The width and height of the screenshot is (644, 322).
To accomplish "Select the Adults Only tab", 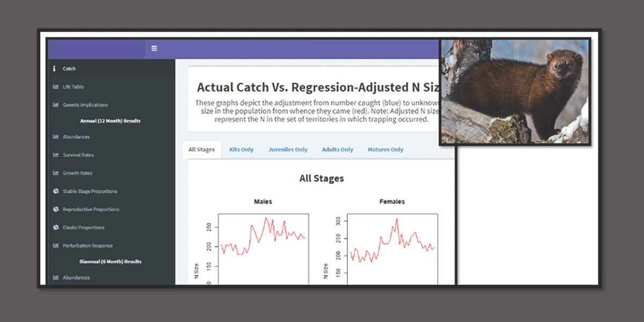I will 337,149.
